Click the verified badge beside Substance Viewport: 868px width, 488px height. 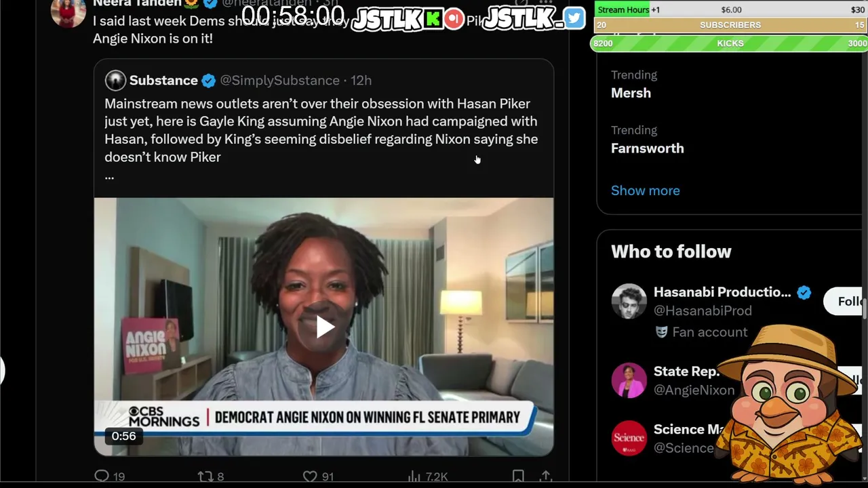(x=209, y=81)
